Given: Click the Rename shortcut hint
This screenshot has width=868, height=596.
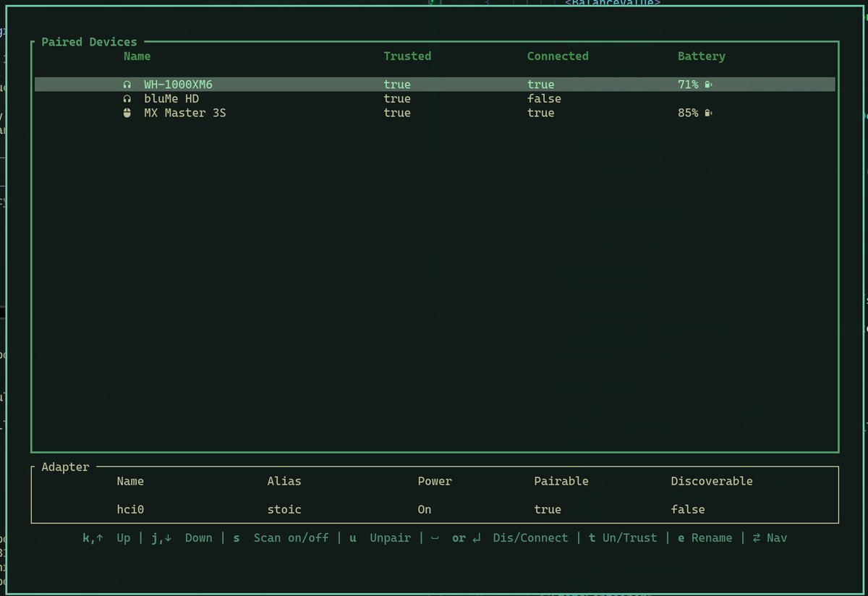Looking at the screenshot, I should click(705, 538).
